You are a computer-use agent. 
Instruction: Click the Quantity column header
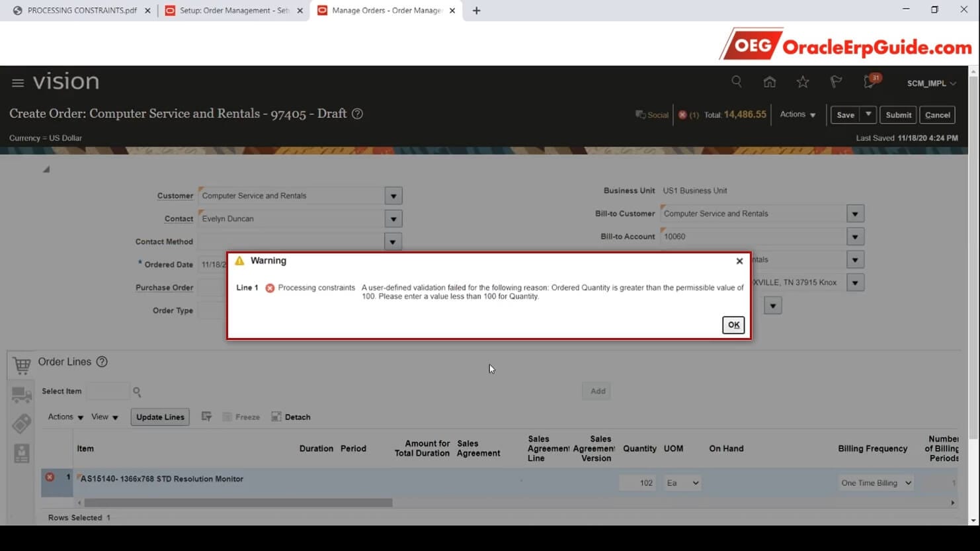(x=639, y=448)
